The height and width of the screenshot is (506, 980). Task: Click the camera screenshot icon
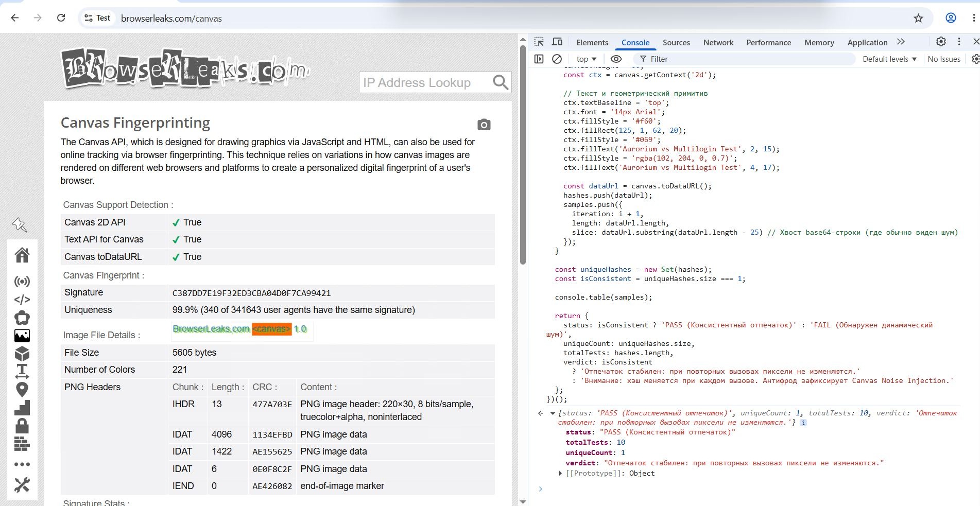[x=484, y=125]
